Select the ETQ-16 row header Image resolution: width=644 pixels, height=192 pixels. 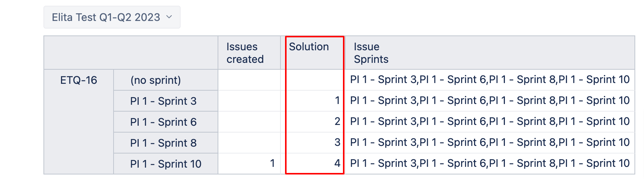pyautogui.click(x=78, y=80)
